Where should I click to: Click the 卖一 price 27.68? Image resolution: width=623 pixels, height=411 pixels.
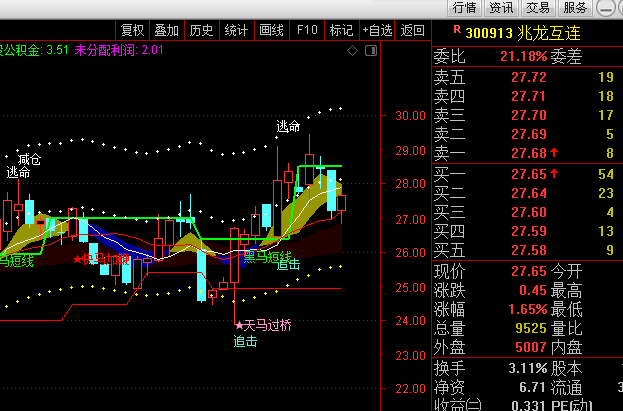click(x=529, y=153)
